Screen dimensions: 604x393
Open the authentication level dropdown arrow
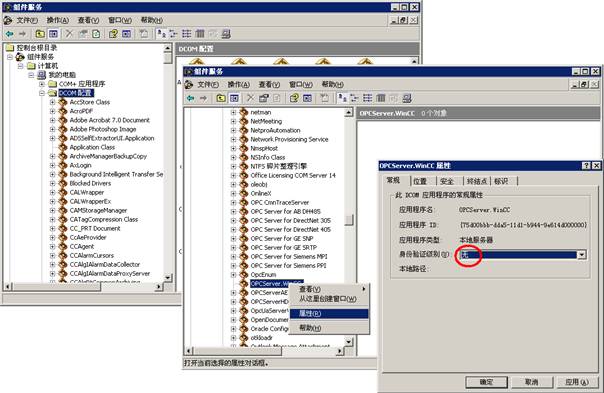pyautogui.click(x=582, y=254)
